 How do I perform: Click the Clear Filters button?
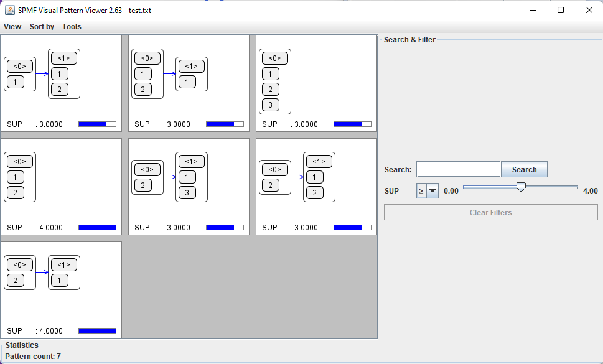click(490, 213)
